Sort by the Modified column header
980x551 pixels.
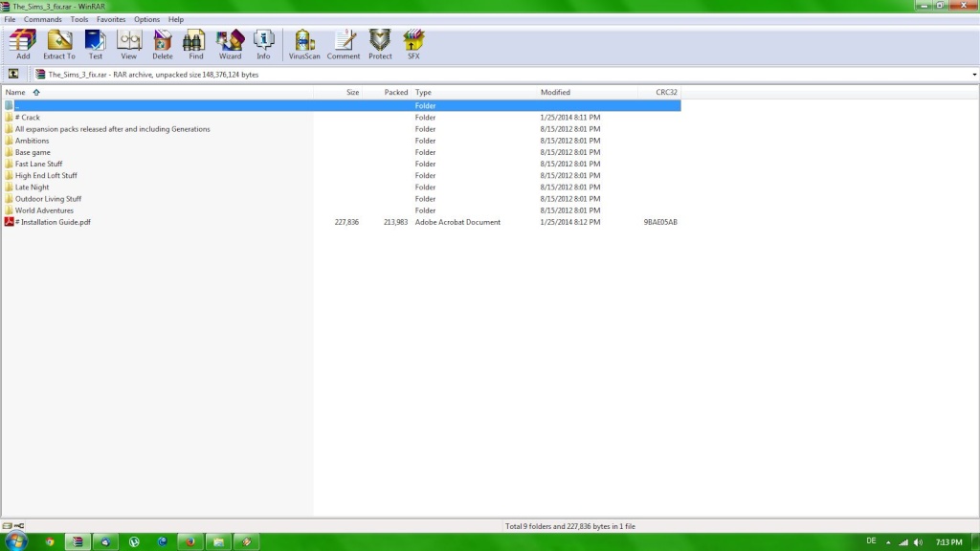tap(588, 92)
